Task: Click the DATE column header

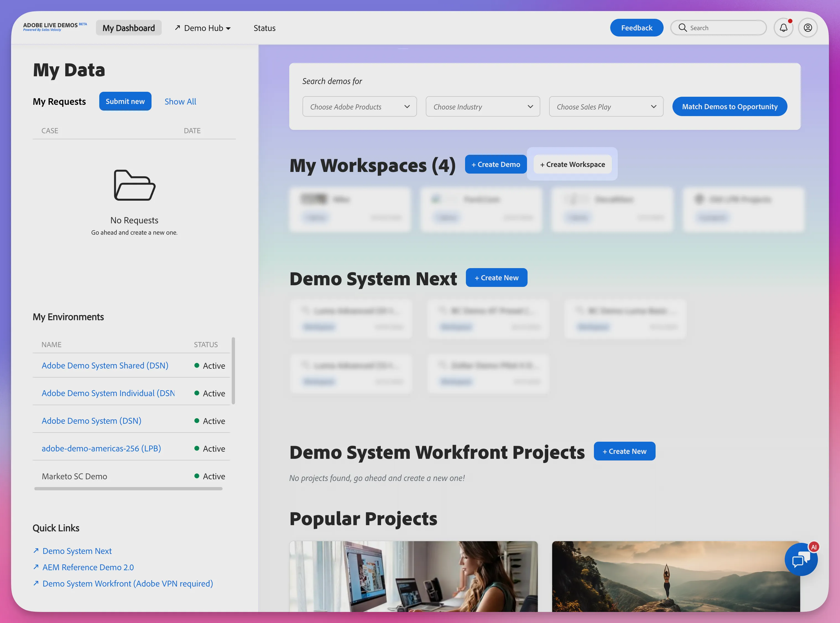Action: (192, 130)
